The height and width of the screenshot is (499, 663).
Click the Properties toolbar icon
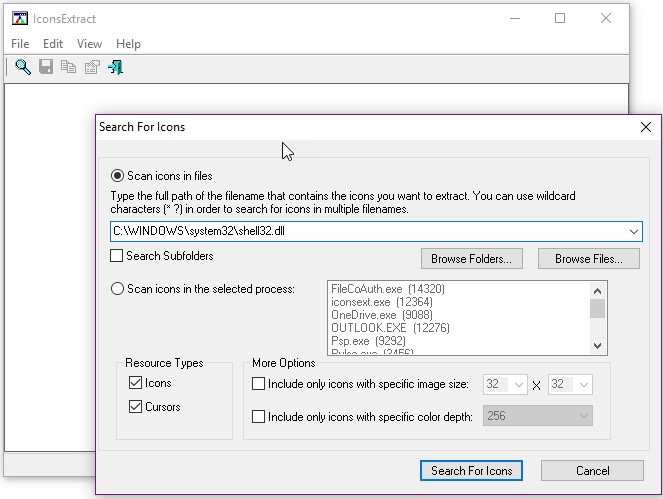92,67
